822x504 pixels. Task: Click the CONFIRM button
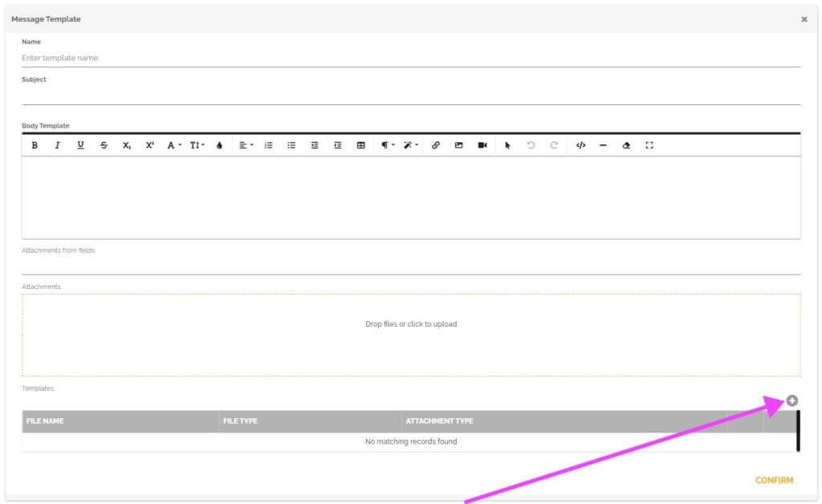coord(774,480)
